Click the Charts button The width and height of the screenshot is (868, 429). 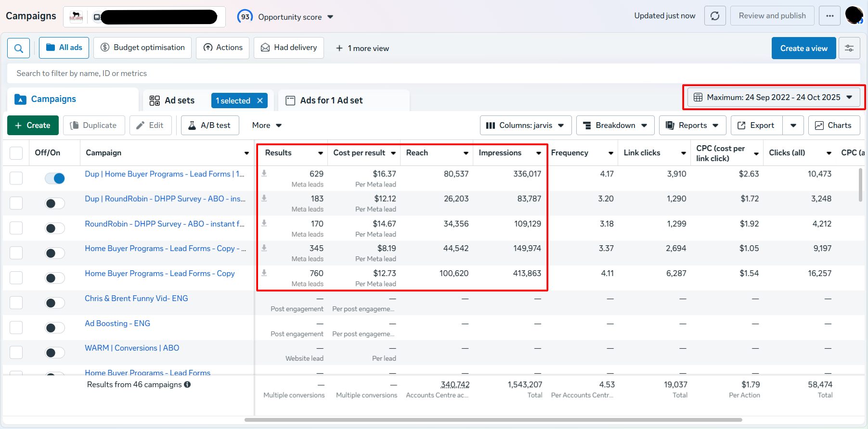pos(834,125)
